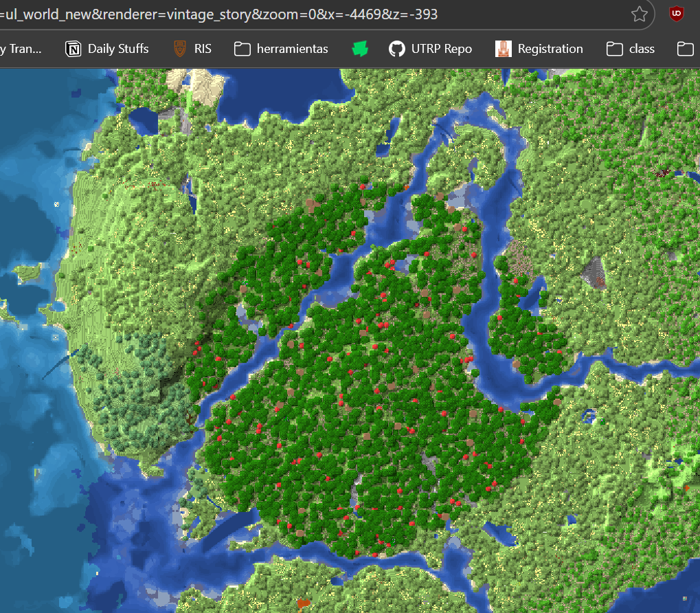Open the herramientas bookmarks folder
Screen dimensions: 700x613
pyautogui.click(x=281, y=49)
